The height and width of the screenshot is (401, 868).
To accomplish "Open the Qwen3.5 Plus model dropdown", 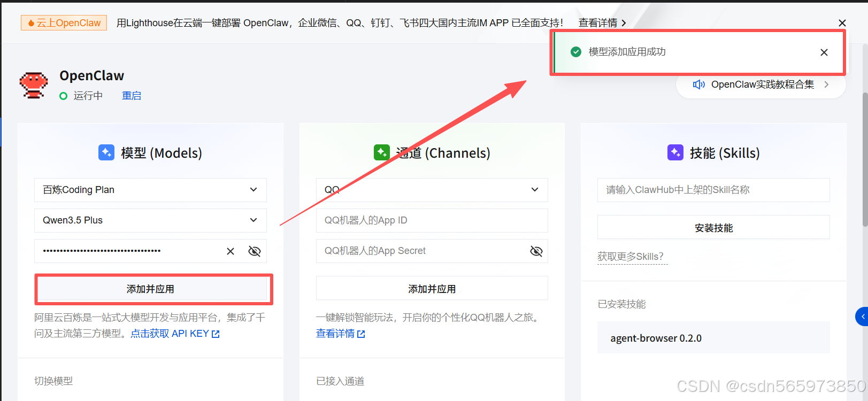I will 150,220.
